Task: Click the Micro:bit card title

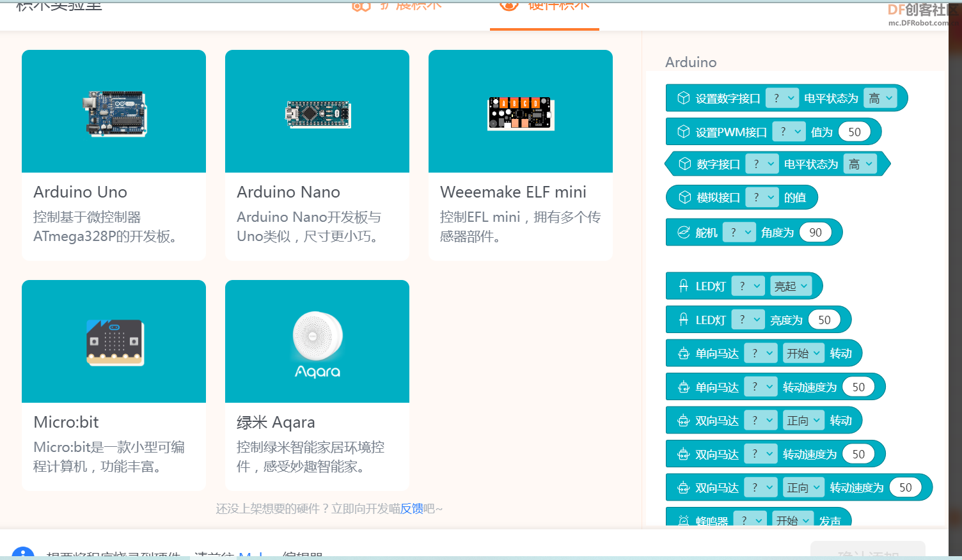Action: 66,422
